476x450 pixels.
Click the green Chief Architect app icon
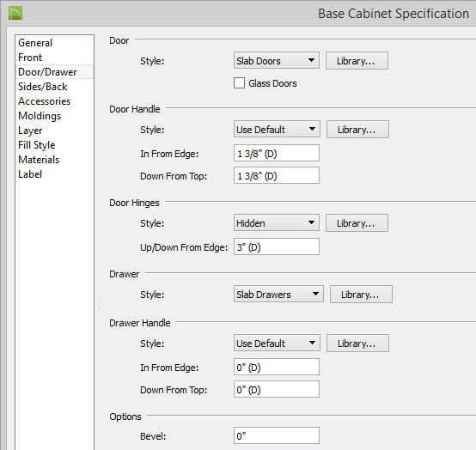15,14
